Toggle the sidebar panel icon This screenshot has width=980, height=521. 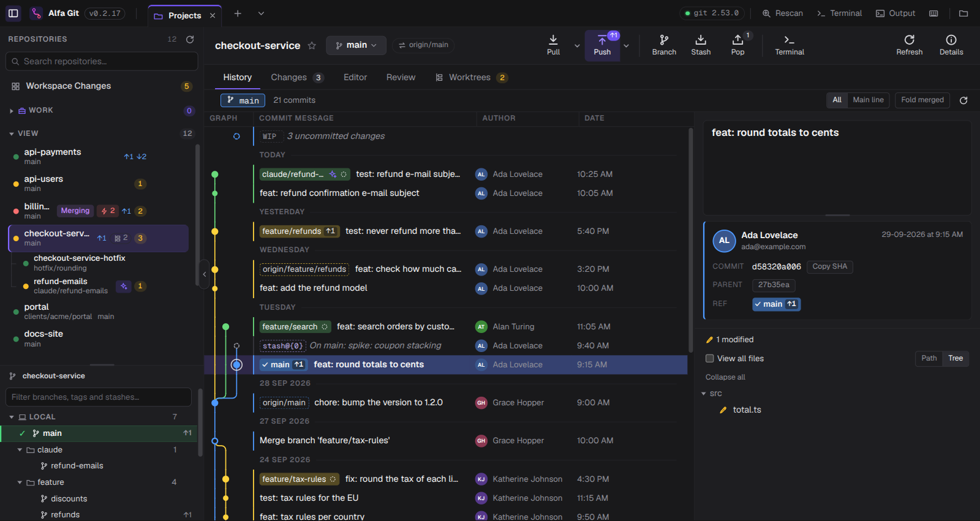pos(13,13)
